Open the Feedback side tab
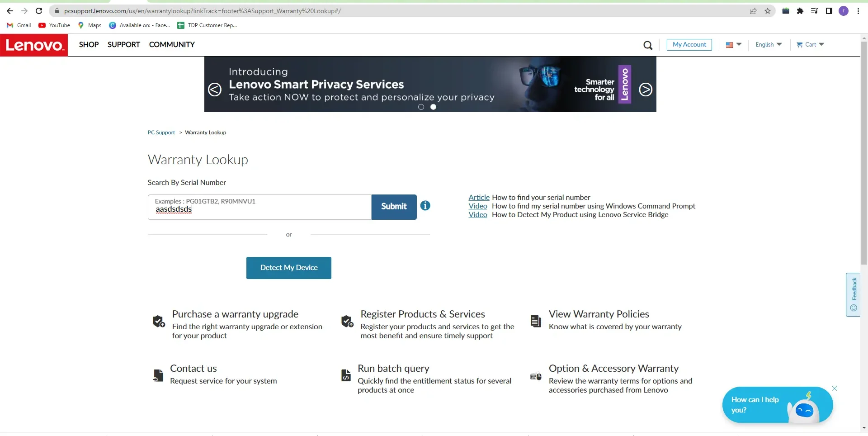Viewport: 868px width, 436px height. [x=853, y=294]
